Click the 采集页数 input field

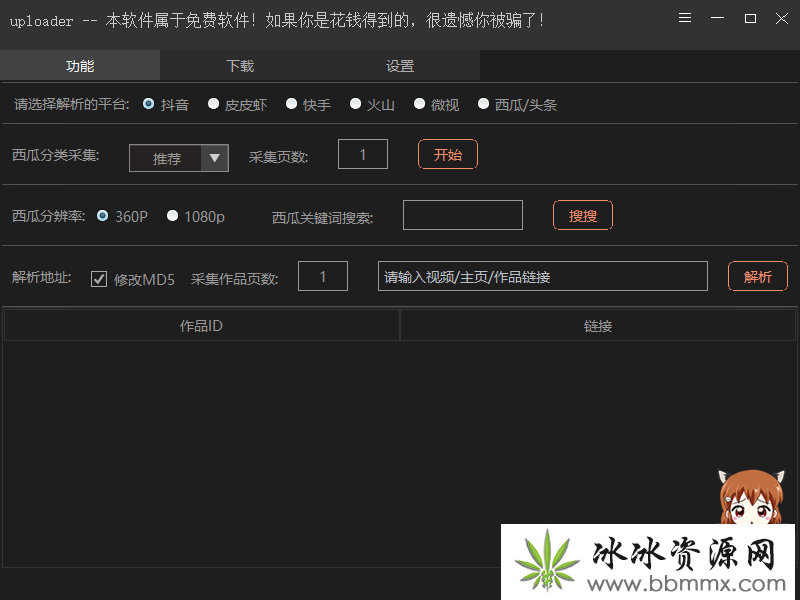[363, 154]
